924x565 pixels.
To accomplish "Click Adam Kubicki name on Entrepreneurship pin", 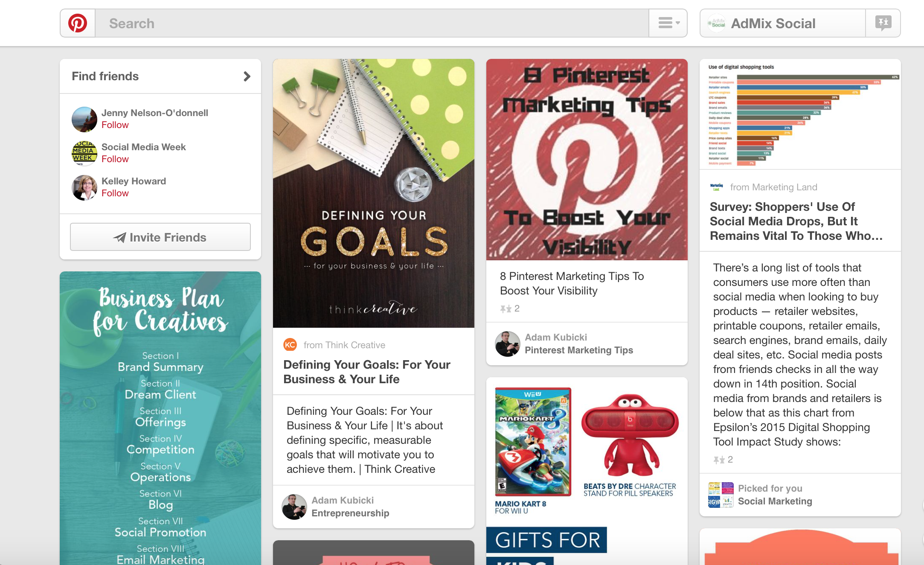I will (343, 500).
